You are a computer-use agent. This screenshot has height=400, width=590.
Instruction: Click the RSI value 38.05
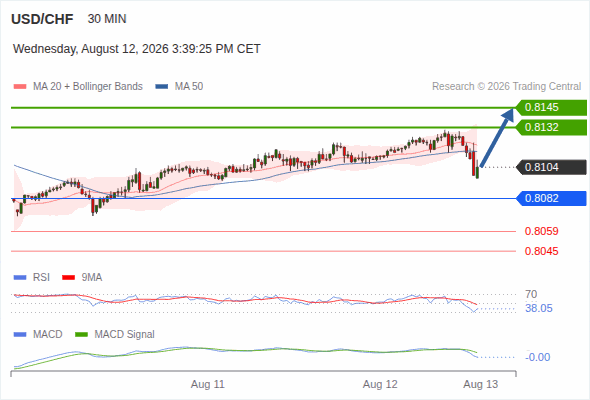pyautogui.click(x=539, y=309)
